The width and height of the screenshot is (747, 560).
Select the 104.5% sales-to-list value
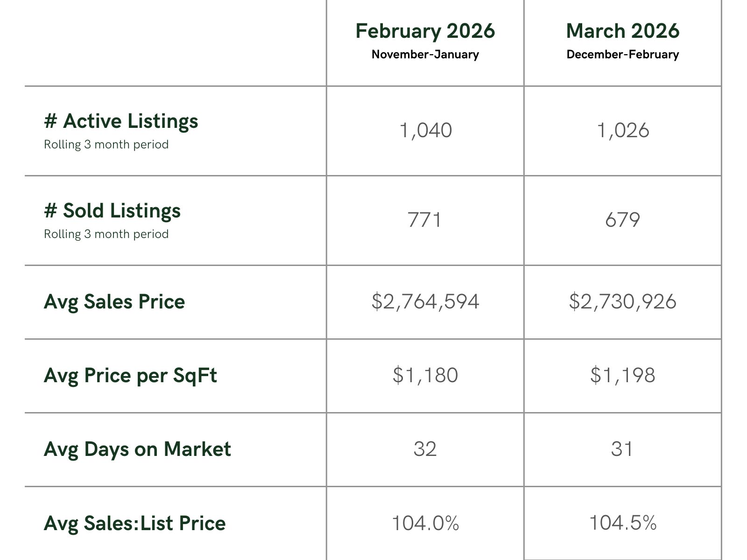[x=622, y=523]
